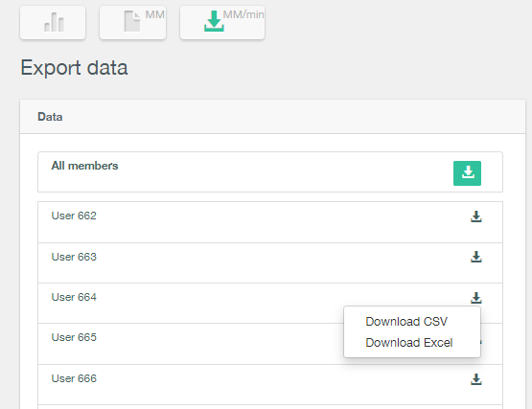The height and width of the screenshot is (409, 532).
Task: Select the User 665 row label
Action: pos(74,337)
